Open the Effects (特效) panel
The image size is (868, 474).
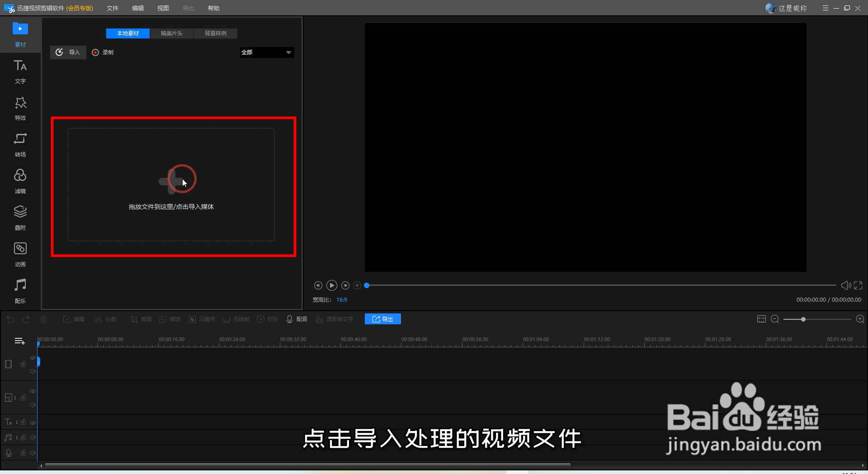click(x=20, y=108)
